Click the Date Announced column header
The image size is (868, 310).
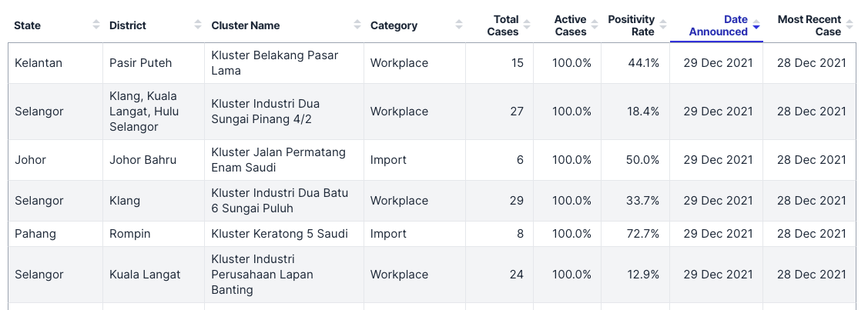(x=716, y=25)
